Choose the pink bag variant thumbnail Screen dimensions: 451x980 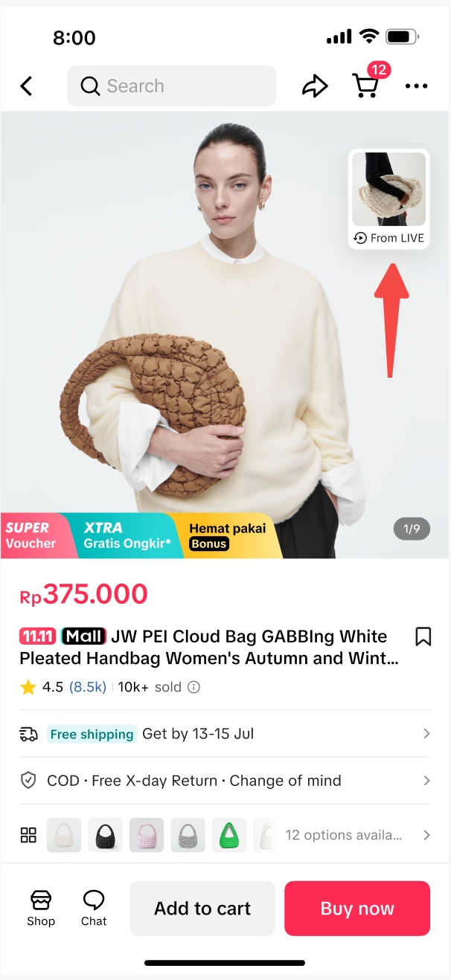(x=147, y=835)
